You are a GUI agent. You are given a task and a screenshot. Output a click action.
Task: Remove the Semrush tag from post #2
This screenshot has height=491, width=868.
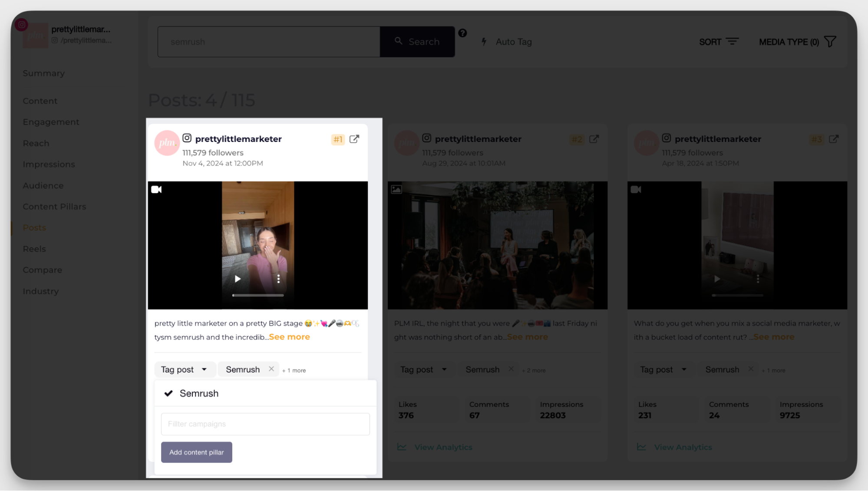(x=511, y=369)
